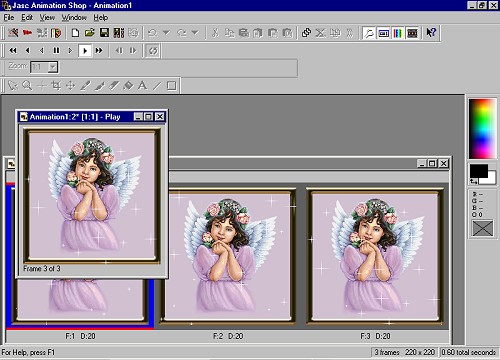Start the Optimization Wizard filmstrip icon

click(119, 33)
